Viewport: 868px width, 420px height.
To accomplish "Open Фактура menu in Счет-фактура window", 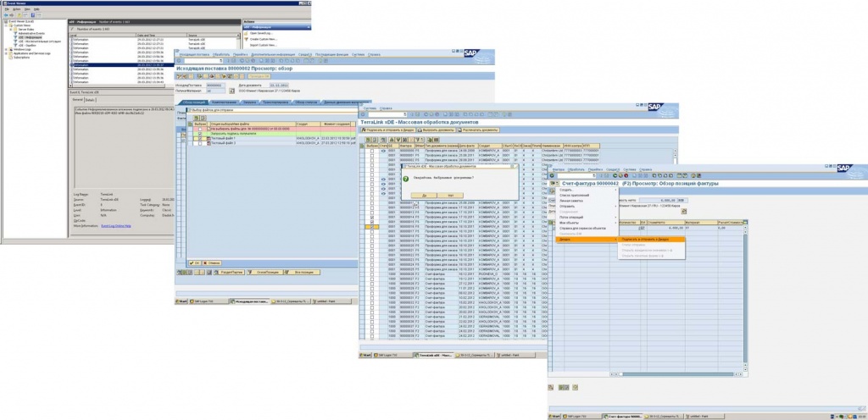I will coord(559,169).
